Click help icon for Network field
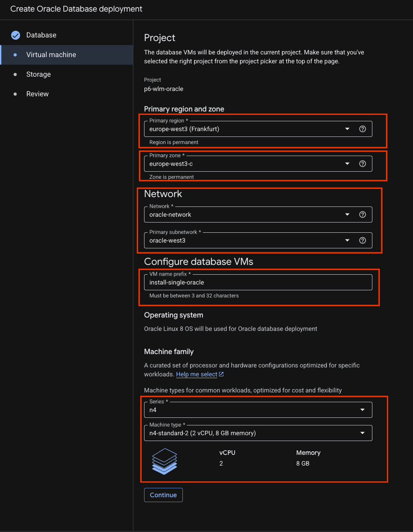Image resolution: width=413 pixels, height=532 pixels. click(x=363, y=214)
